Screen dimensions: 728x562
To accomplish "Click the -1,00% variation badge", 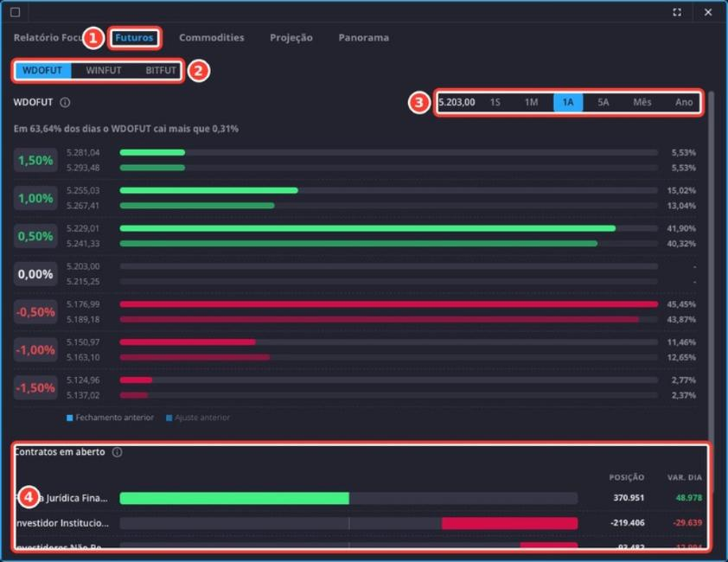I will [35, 350].
